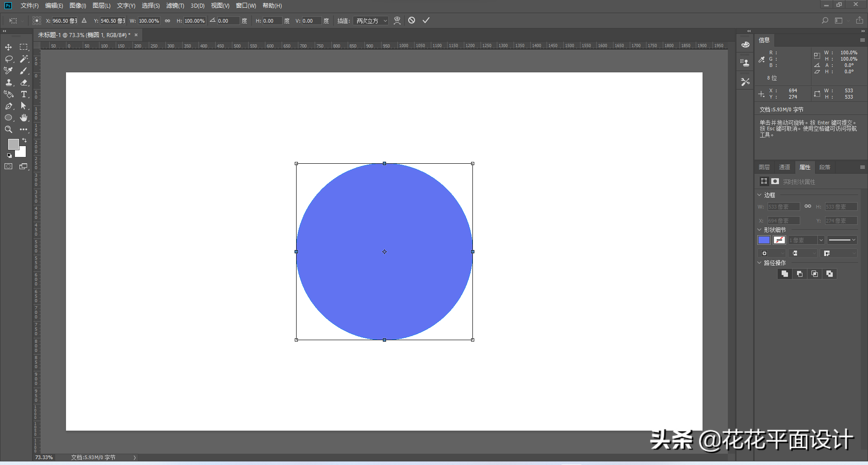Select the Type tool
The image size is (868, 465).
coord(24,94)
